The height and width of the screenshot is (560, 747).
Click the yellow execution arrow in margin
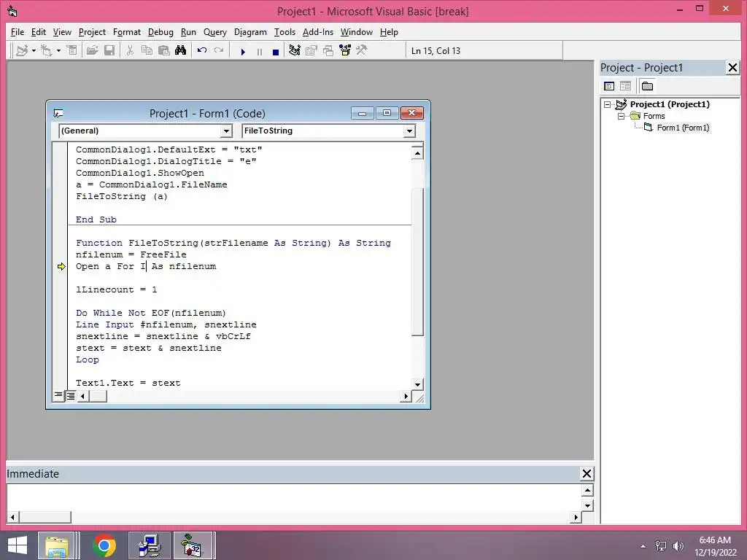[61, 267]
